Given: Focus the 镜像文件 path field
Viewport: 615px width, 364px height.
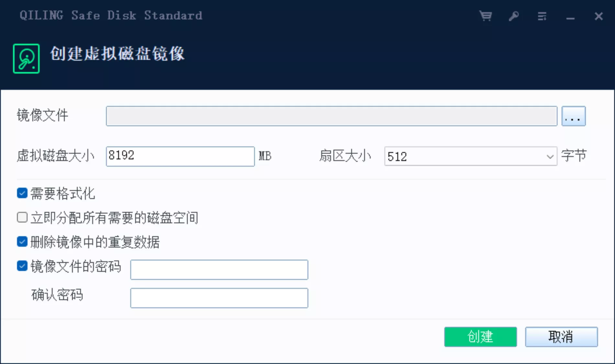Looking at the screenshot, I should pos(332,116).
